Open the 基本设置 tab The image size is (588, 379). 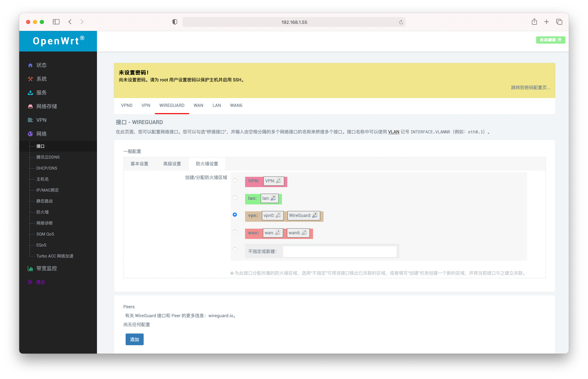pyautogui.click(x=139, y=164)
